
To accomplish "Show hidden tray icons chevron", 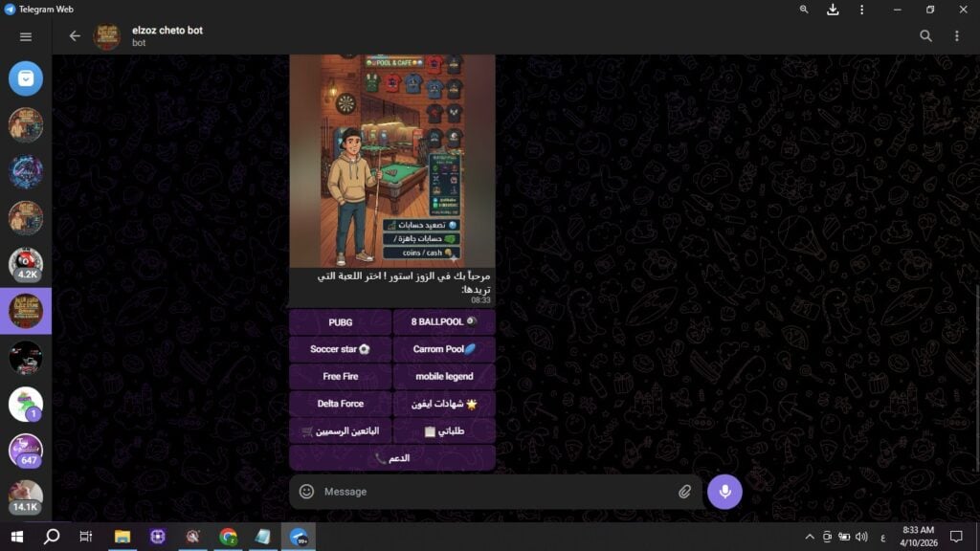I will [810, 537].
